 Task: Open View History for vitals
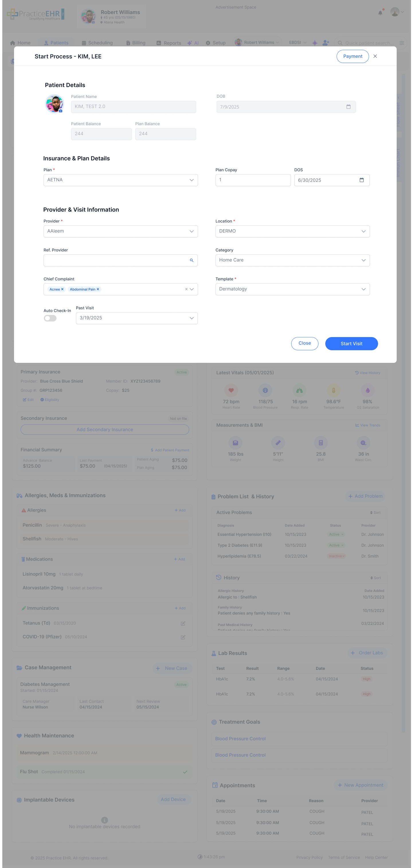click(x=367, y=373)
